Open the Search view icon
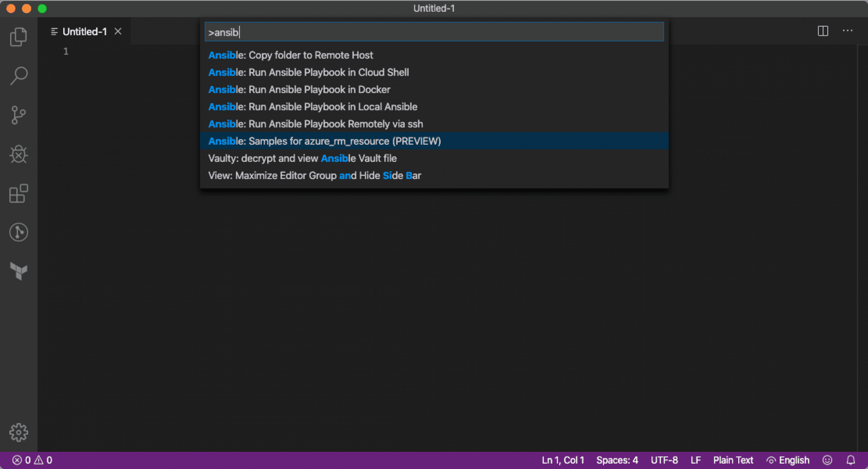The height and width of the screenshot is (469, 868). pyautogui.click(x=19, y=76)
